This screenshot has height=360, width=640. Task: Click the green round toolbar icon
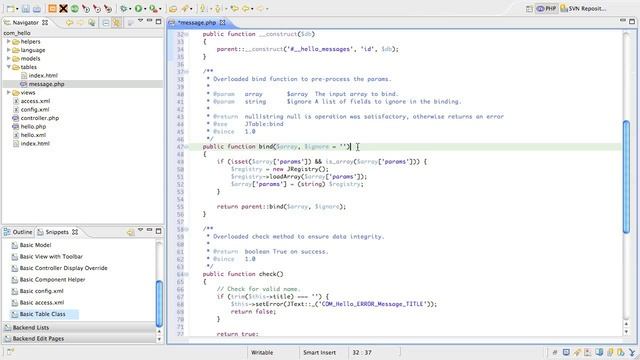tap(75, 8)
